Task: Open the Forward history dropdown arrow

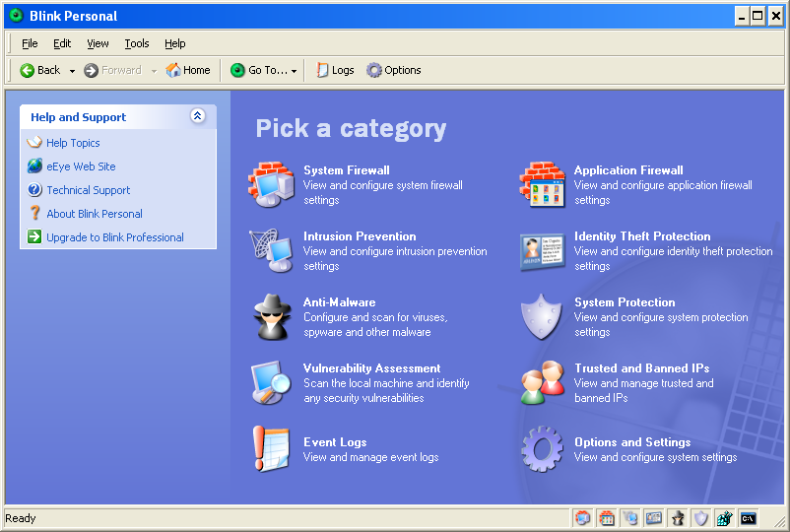Action: pos(154,71)
